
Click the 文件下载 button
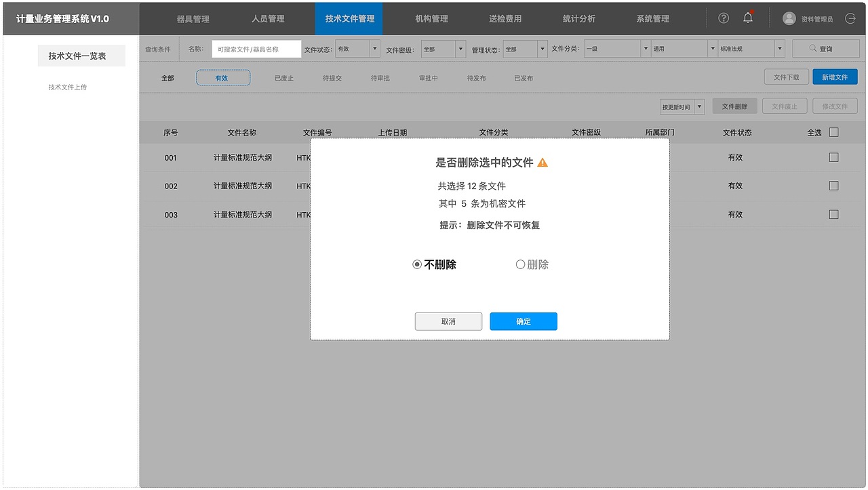787,77
